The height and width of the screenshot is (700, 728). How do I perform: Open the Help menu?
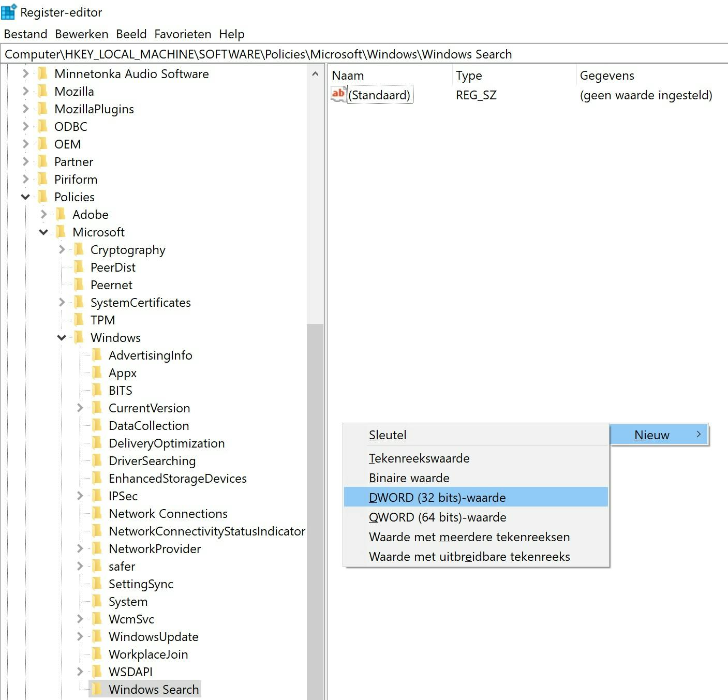232,34
